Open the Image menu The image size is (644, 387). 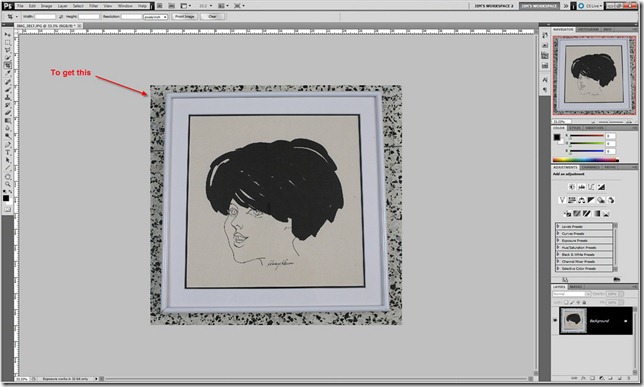coord(46,6)
